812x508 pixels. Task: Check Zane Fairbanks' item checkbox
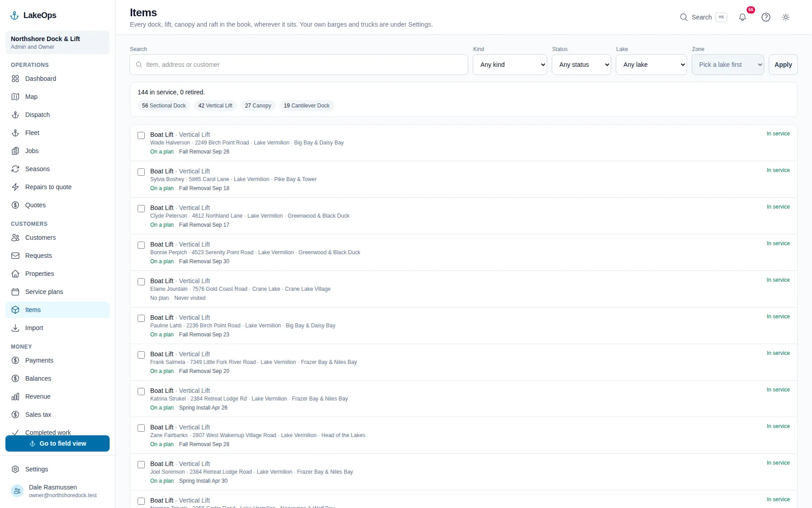coord(141,428)
